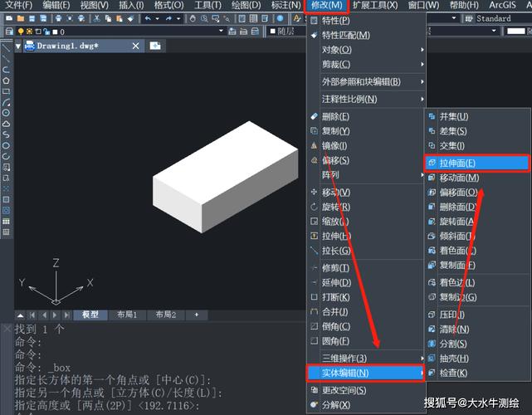Toggle layer 0 lock padlock icon
This screenshot has width=532, height=415.
(x=46, y=32)
